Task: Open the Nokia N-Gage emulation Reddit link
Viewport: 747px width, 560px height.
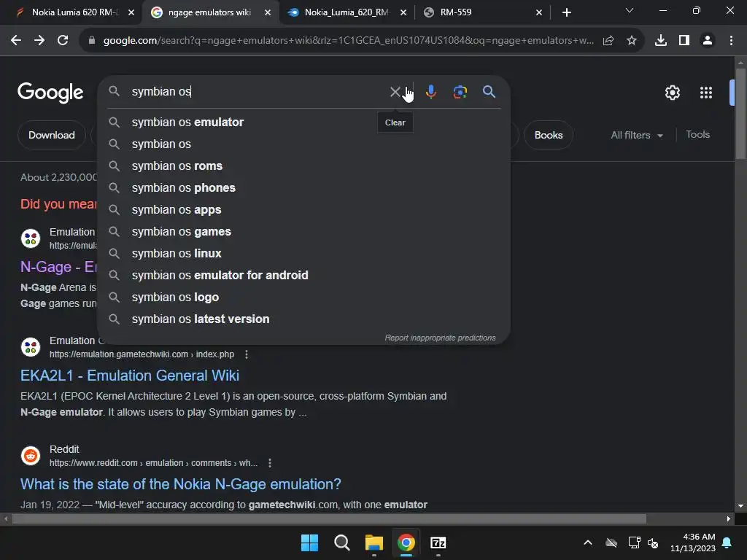Action: pos(181,484)
